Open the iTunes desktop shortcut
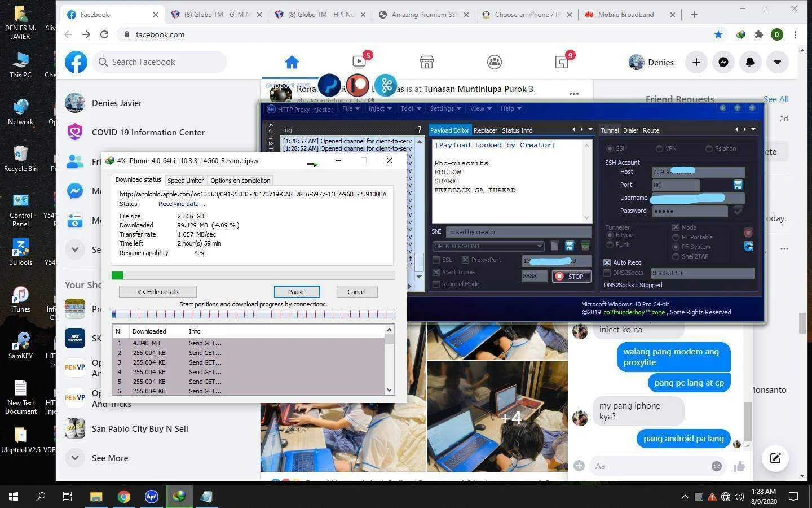 [x=20, y=299]
